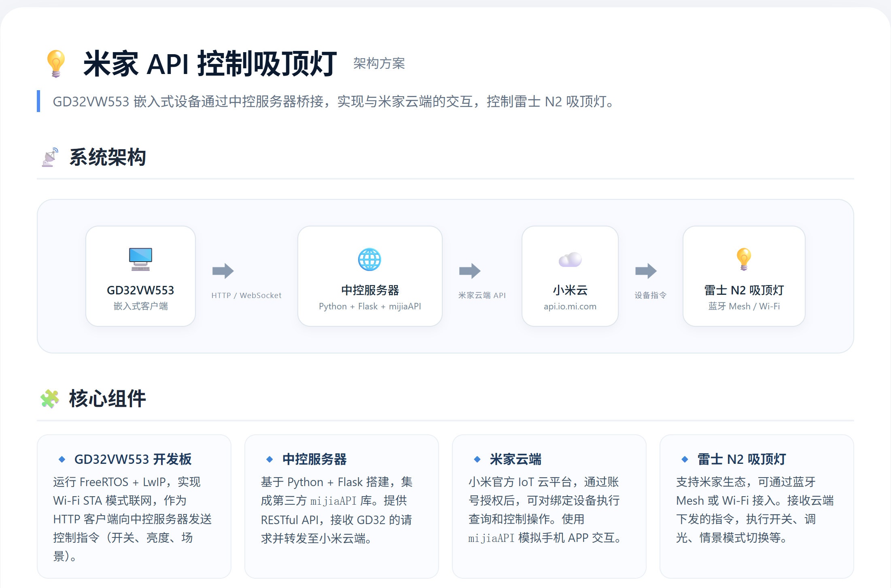Click the arrow above 米家云端 API
The image size is (891, 588).
pyautogui.click(x=470, y=271)
